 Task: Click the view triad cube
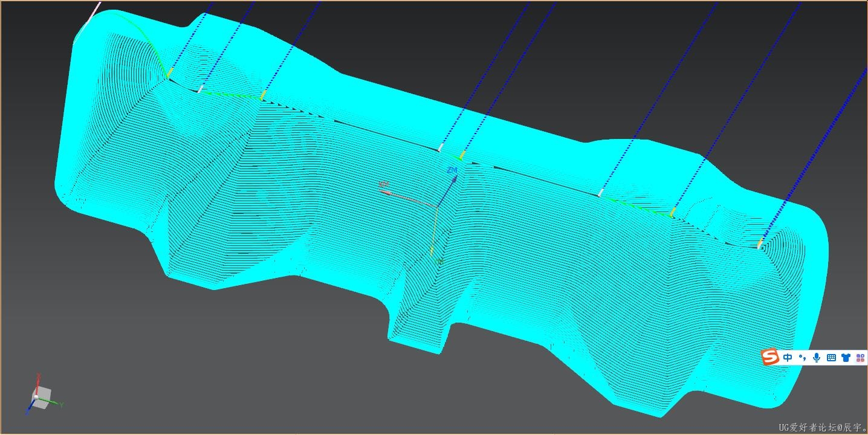[40, 398]
